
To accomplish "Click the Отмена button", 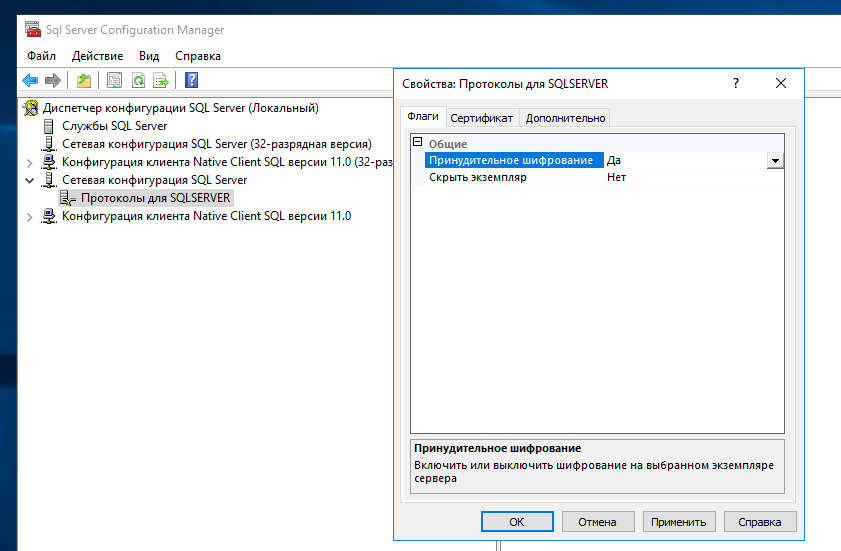I will click(x=597, y=521).
